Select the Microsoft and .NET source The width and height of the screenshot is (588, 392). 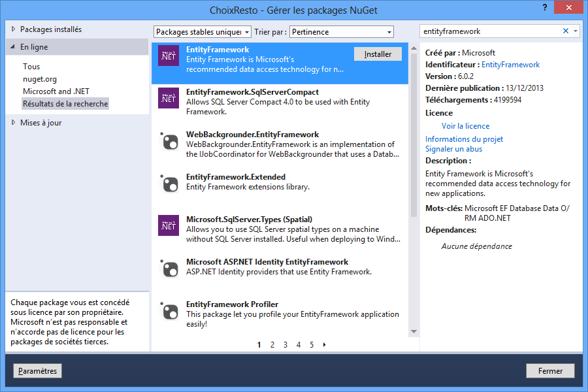[x=56, y=91]
